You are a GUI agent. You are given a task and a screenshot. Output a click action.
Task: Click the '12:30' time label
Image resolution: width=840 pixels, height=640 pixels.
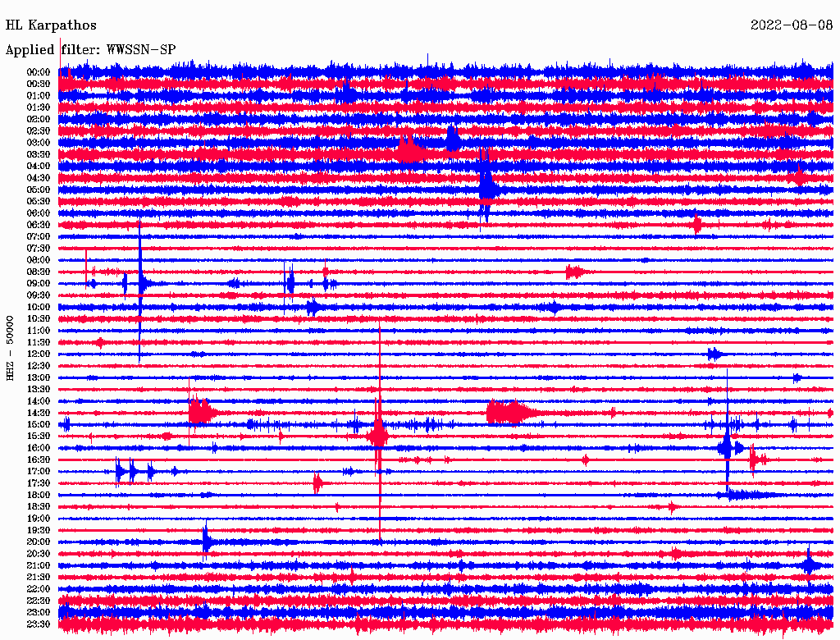pyautogui.click(x=39, y=366)
